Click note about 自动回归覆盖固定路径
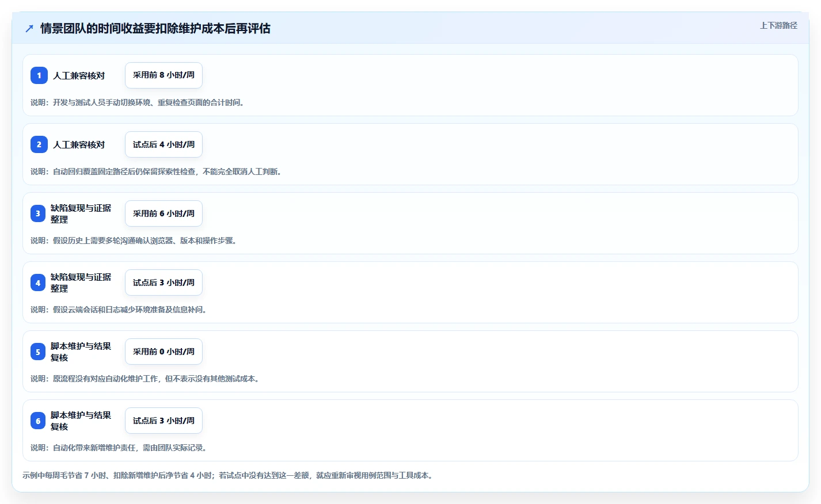This screenshot has width=821, height=504. tap(157, 171)
